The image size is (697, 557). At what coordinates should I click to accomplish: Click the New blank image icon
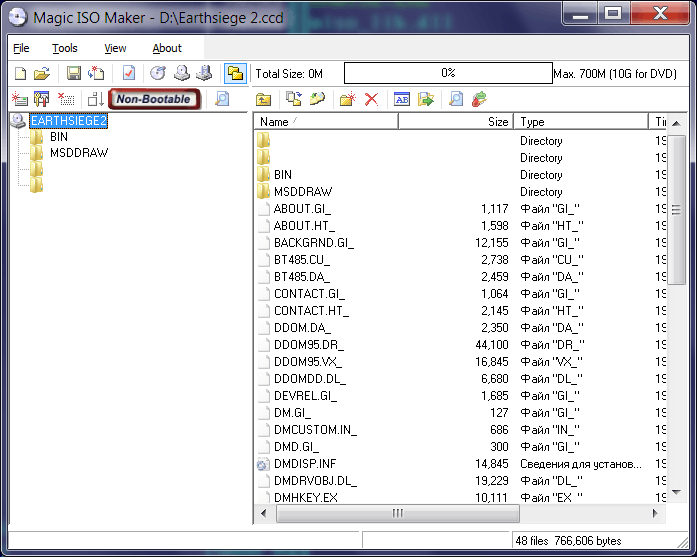[20, 73]
